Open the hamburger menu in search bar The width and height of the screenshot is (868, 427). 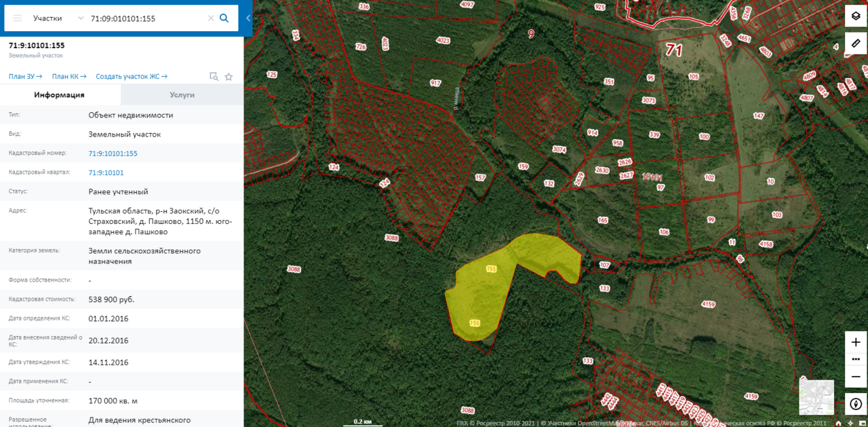click(x=18, y=18)
